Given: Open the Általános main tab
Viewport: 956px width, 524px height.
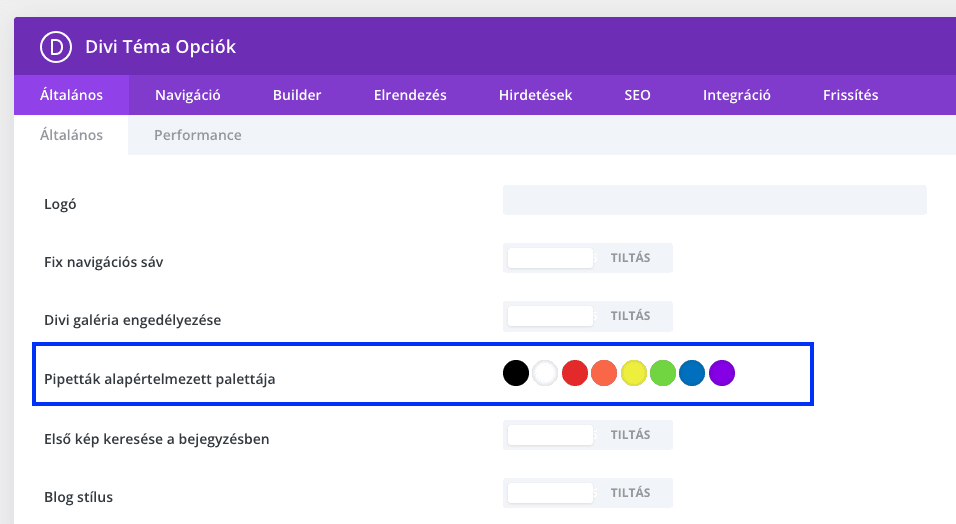Looking at the screenshot, I should (71, 95).
